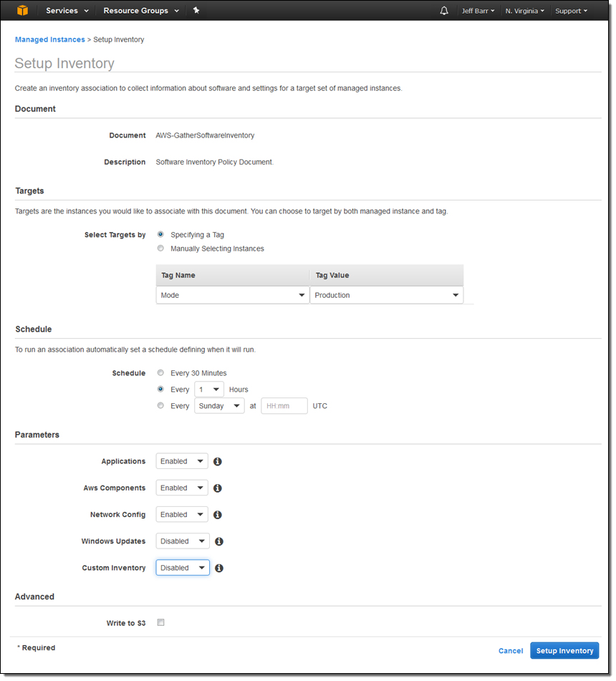This screenshot has height=681, width=616.
Task: Show info icon beside Windows Updates
Action: pyautogui.click(x=219, y=541)
